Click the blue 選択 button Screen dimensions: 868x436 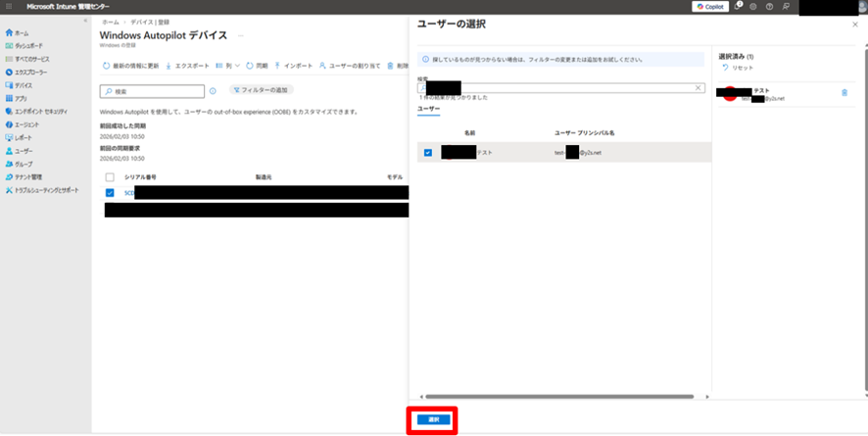coord(433,419)
